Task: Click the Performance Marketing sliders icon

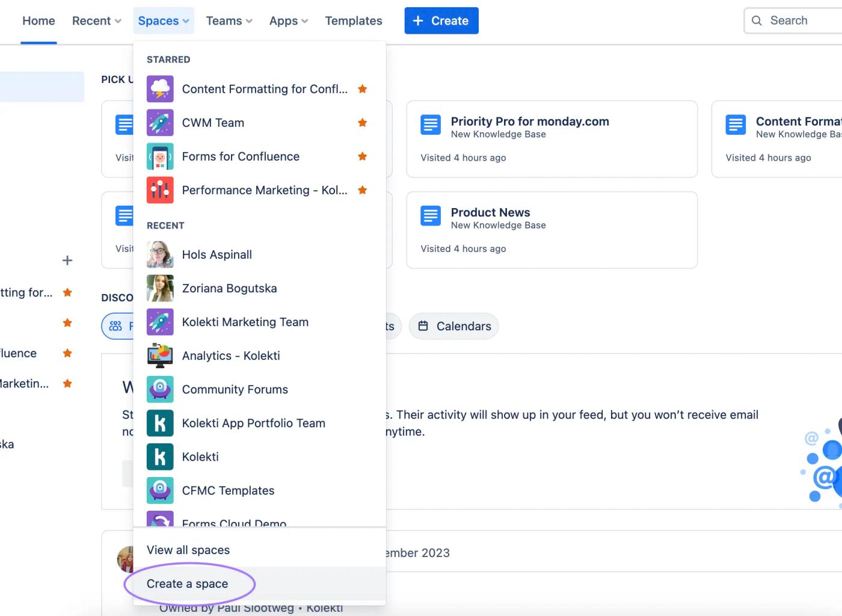Action: (160, 190)
